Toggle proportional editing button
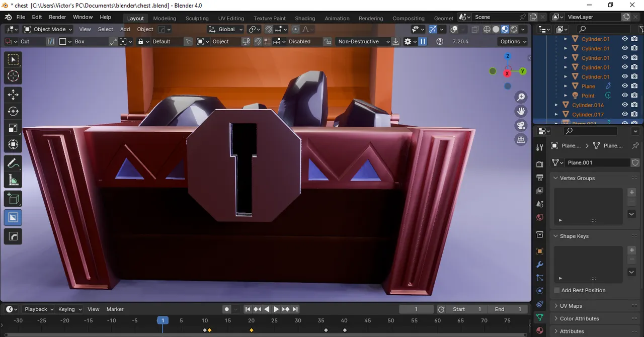 [x=295, y=29]
